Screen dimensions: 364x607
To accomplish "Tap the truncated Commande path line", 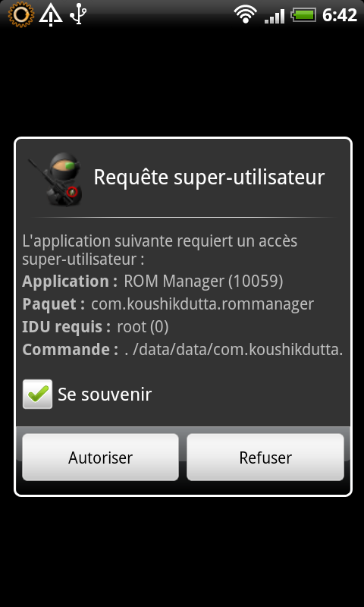I will (183, 350).
